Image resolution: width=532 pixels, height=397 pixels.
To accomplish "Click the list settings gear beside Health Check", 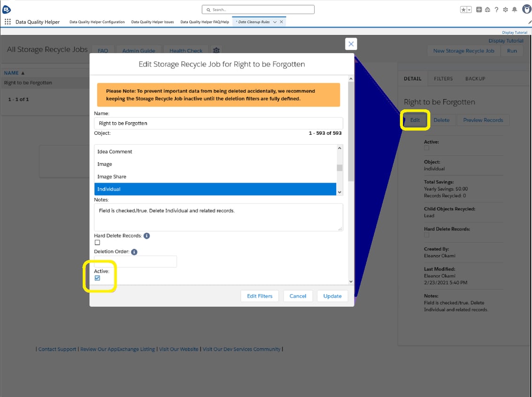I will [216, 50].
